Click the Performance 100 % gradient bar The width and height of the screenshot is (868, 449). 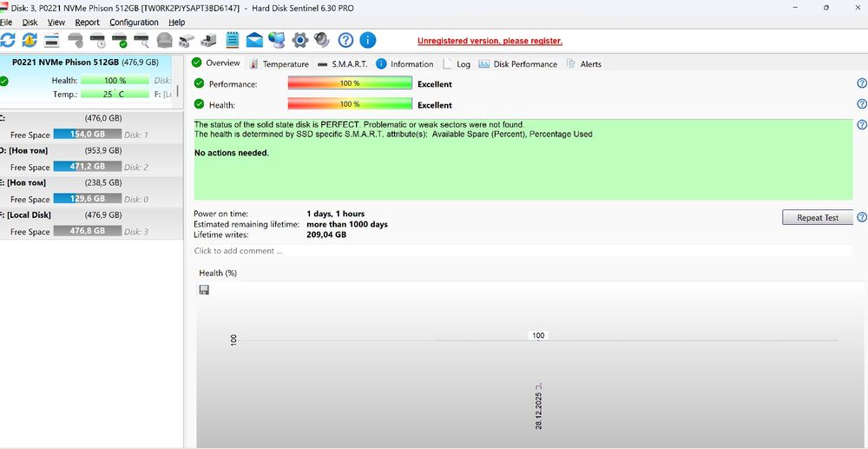click(350, 83)
